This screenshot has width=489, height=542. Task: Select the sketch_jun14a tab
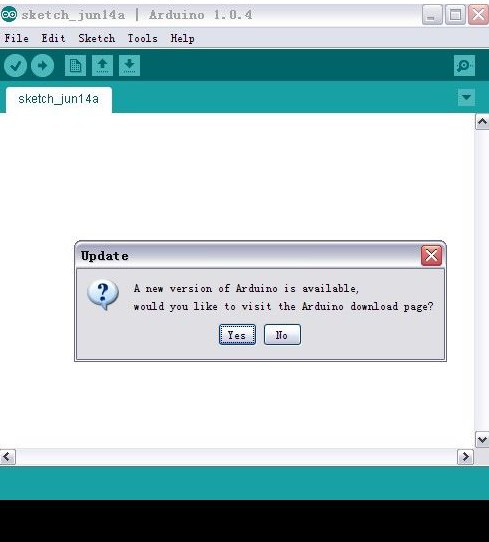[59, 100]
